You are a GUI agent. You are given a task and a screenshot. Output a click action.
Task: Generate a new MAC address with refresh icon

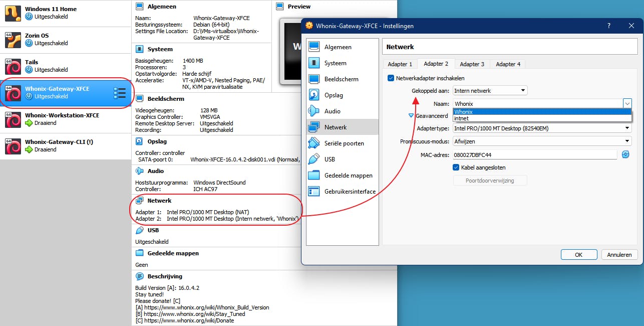click(x=625, y=154)
